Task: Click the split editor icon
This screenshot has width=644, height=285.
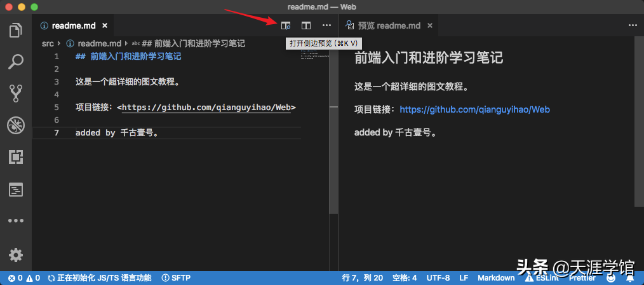Action: [x=306, y=25]
